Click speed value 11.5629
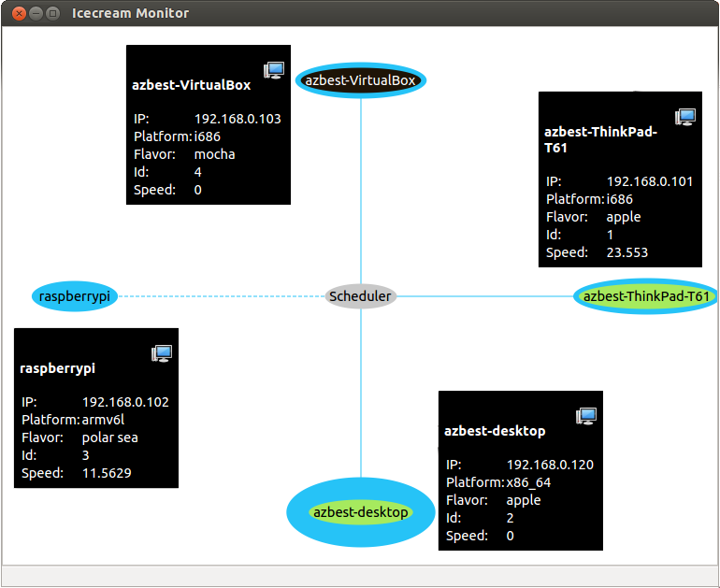 pyautogui.click(x=107, y=473)
